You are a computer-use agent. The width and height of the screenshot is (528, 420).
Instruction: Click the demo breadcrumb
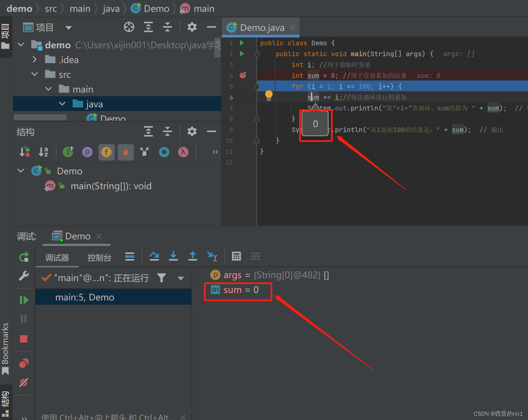(x=19, y=9)
